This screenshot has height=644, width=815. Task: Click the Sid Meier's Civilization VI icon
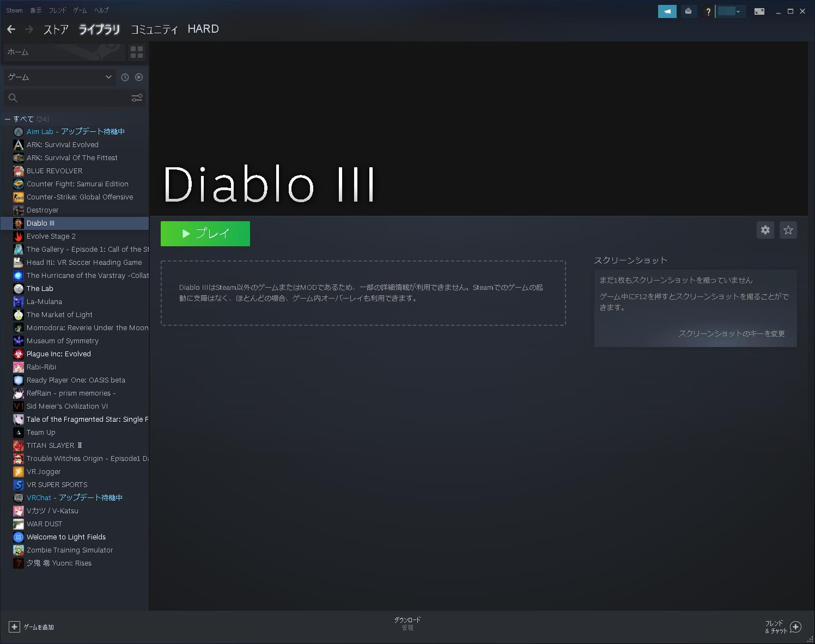(19, 406)
